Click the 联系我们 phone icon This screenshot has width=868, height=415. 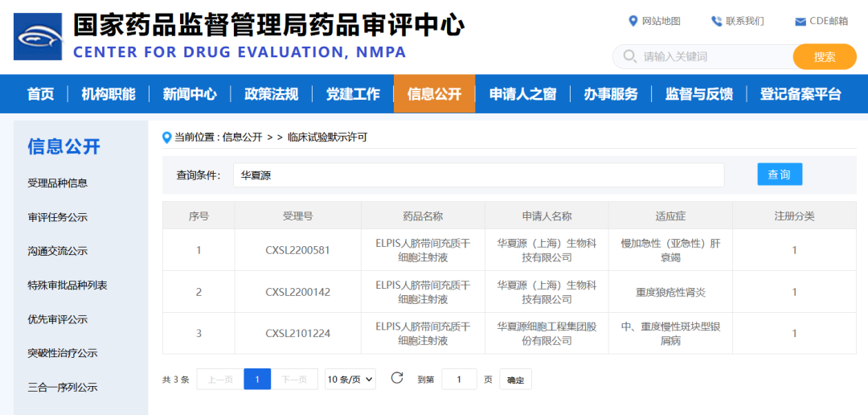(x=716, y=21)
